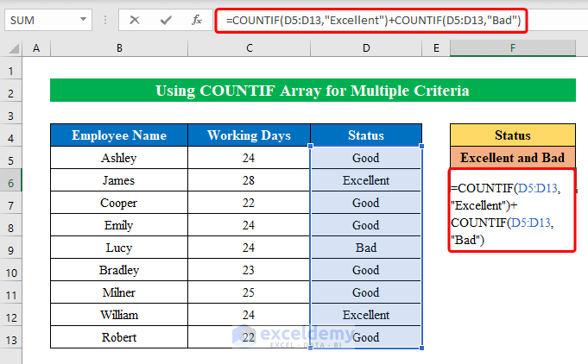The height and width of the screenshot is (364, 588).
Task: Click Cooper's working days value 22
Action: (250, 203)
